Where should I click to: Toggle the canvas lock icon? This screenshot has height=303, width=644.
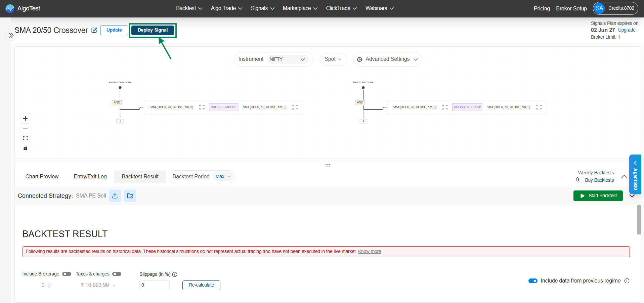tap(25, 148)
